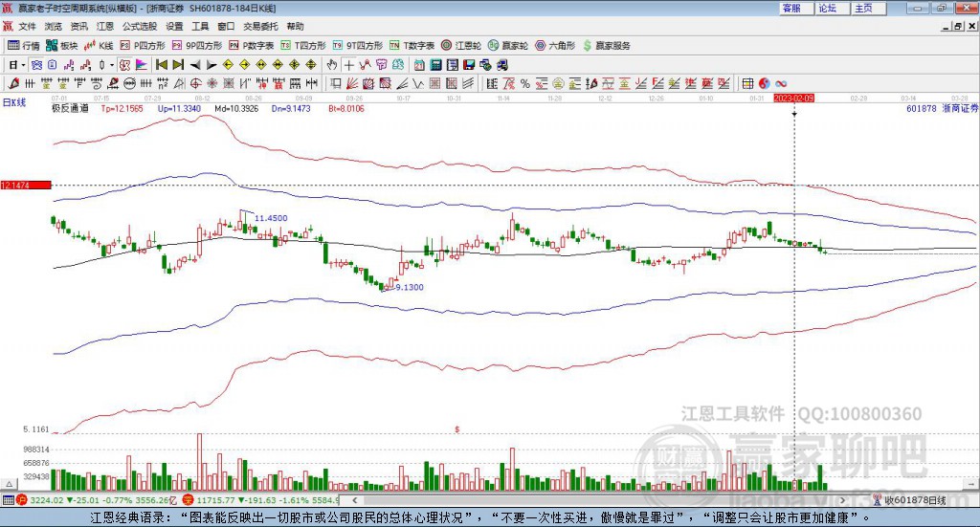Click the 2023-02-09 date marker on timeline
The image size is (980, 527).
(x=793, y=99)
